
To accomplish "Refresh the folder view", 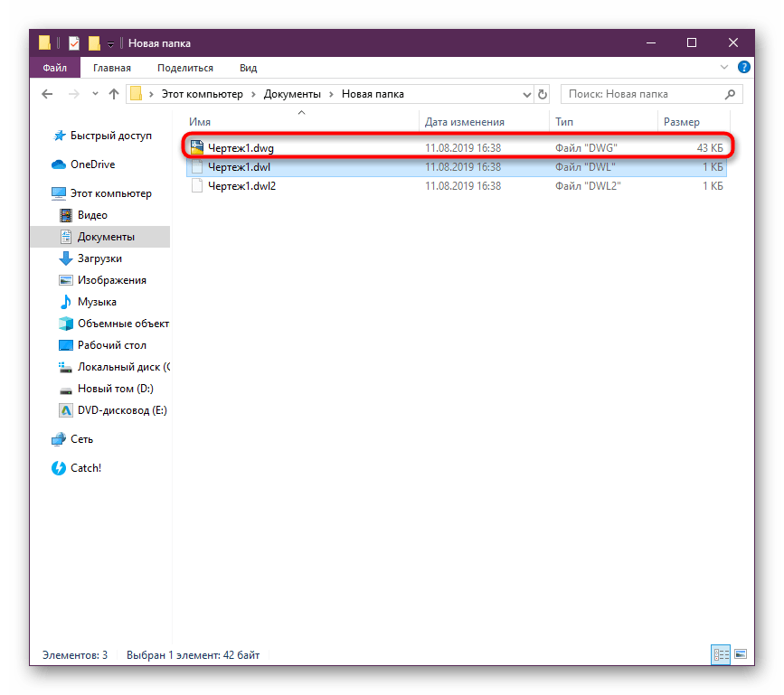I will 543,94.
